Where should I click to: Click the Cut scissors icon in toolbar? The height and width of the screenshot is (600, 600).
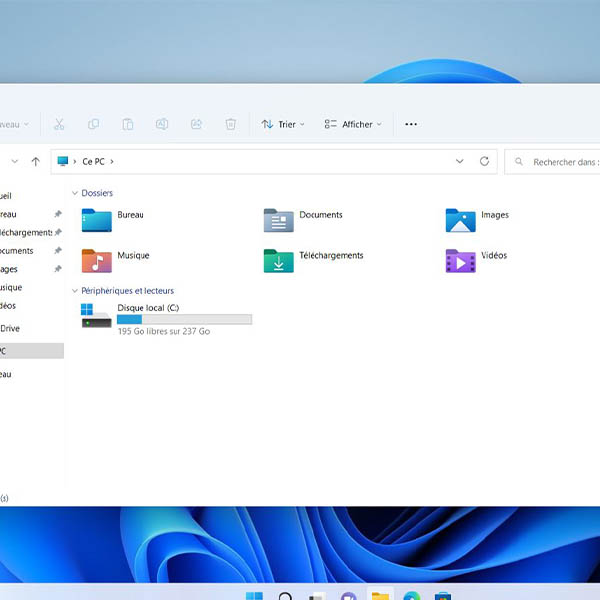[59, 124]
